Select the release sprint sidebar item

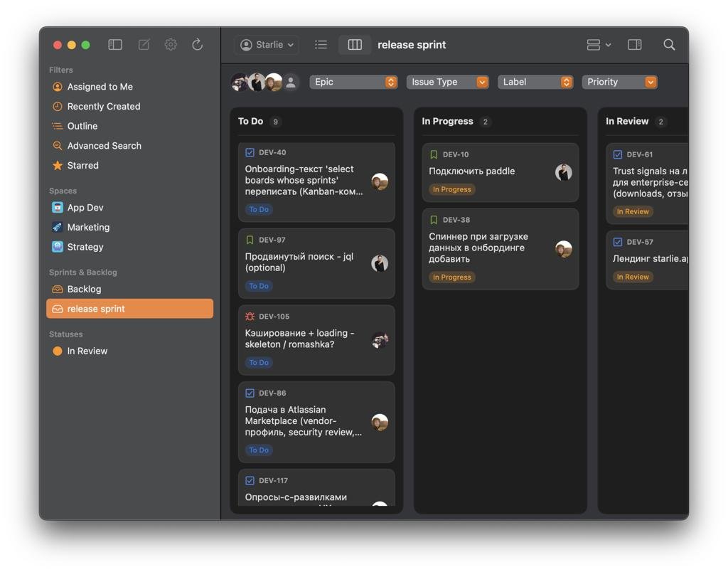(x=129, y=309)
